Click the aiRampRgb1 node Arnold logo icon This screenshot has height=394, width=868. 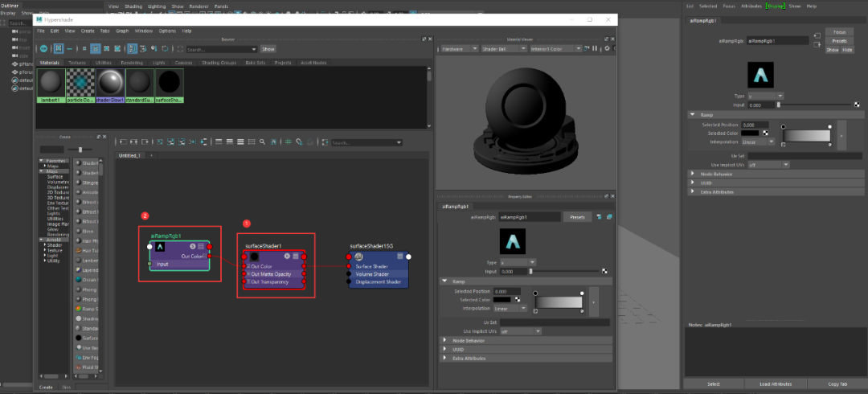160,247
